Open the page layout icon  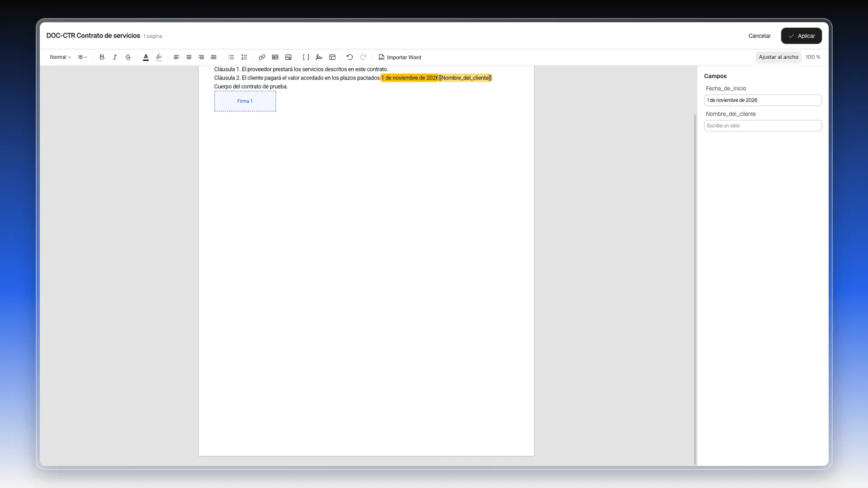tap(332, 57)
